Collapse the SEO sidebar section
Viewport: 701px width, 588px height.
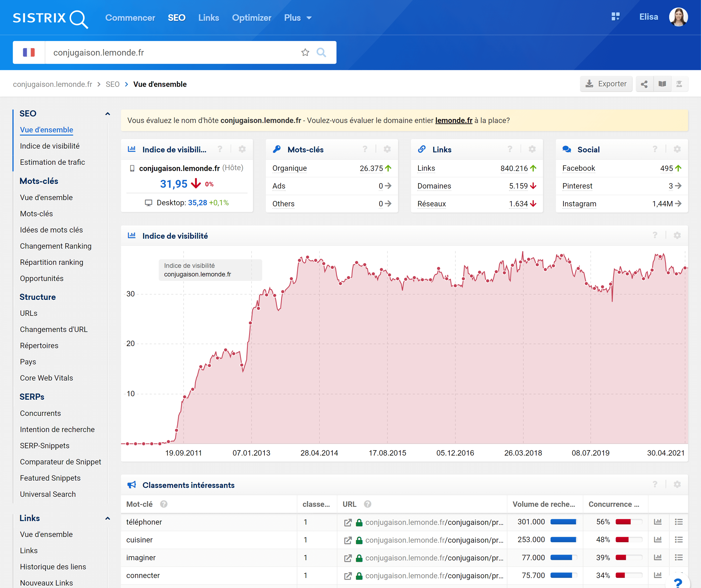(108, 114)
